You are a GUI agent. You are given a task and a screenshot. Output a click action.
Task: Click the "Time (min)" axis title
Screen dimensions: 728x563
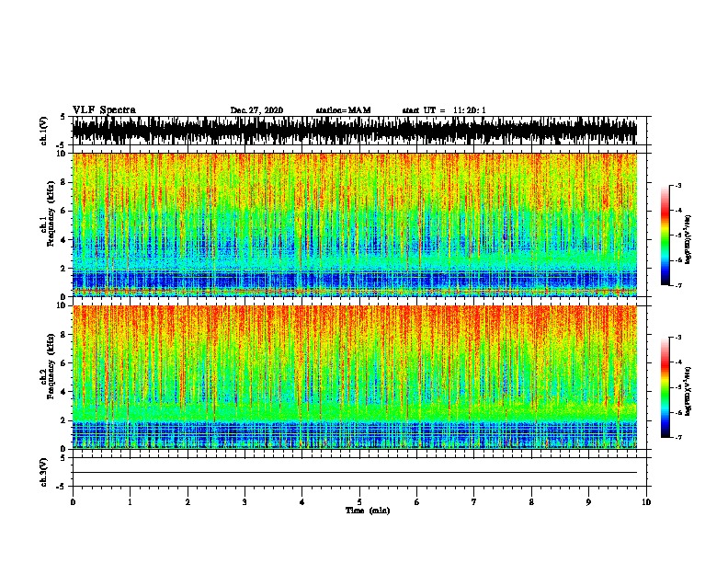point(368,511)
